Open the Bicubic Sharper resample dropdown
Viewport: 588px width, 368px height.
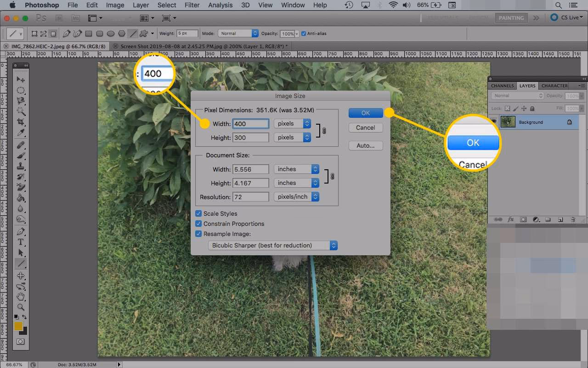[x=334, y=245]
